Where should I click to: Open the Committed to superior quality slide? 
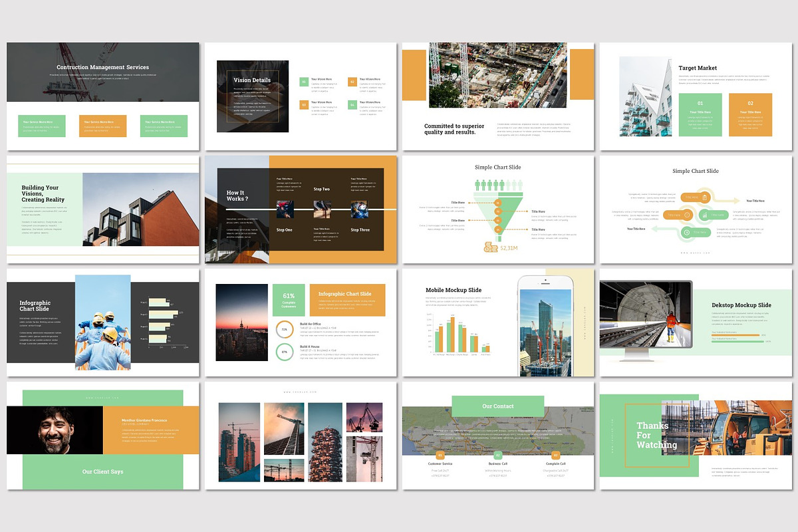(x=498, y=96)
